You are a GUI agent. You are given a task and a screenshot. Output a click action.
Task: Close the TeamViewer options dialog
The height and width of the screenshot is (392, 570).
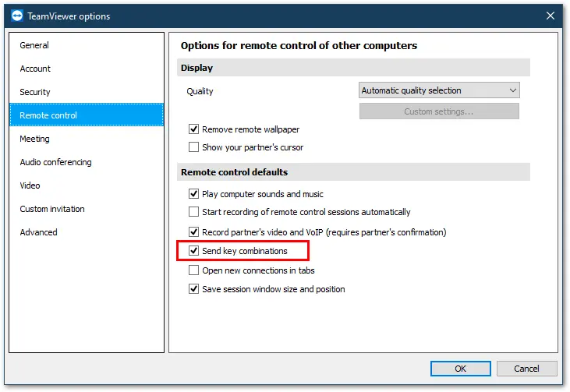pos(550,16)
